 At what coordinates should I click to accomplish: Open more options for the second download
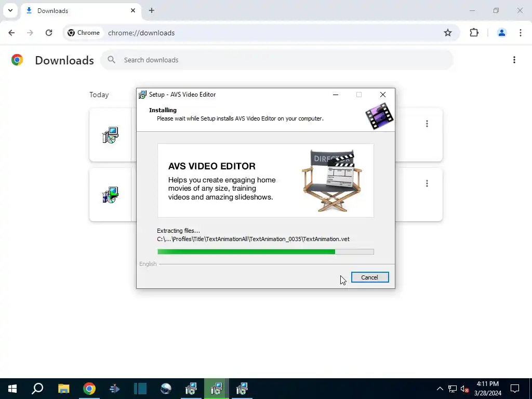coord(427,183)
